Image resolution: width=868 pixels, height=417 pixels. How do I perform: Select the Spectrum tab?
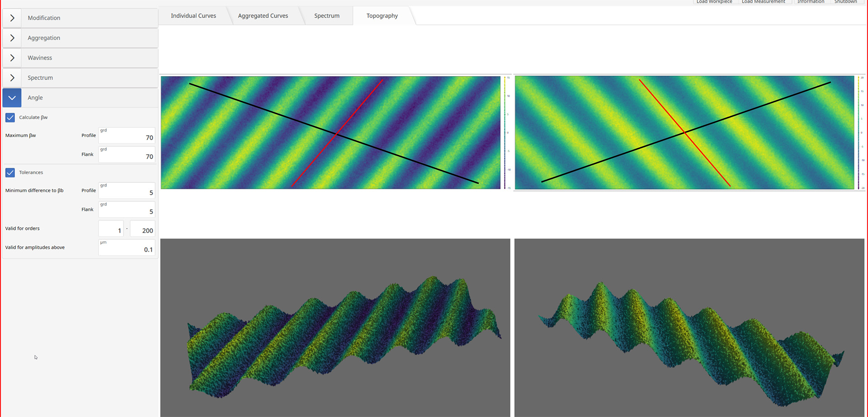(326, 16)
